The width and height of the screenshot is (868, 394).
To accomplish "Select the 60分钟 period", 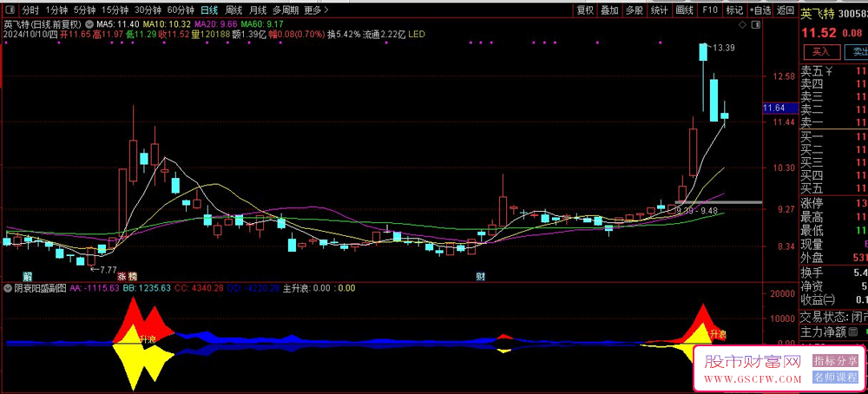I will [181, 10].
